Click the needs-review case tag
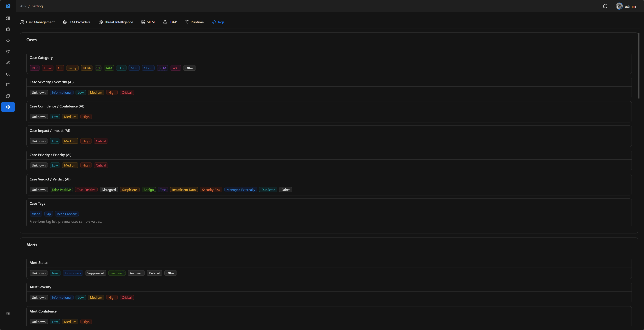 67,214
